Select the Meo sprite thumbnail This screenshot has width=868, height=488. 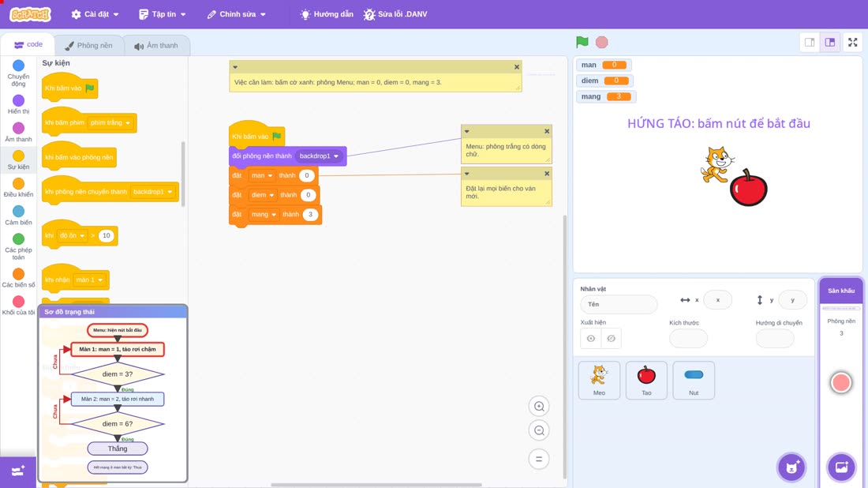click(599, 380)
